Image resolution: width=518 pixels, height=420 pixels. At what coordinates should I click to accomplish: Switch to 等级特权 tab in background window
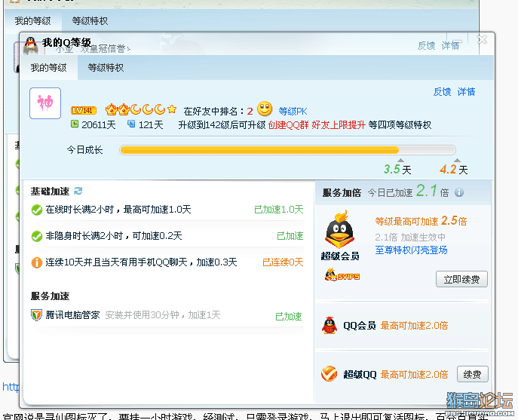click(90, 21)
